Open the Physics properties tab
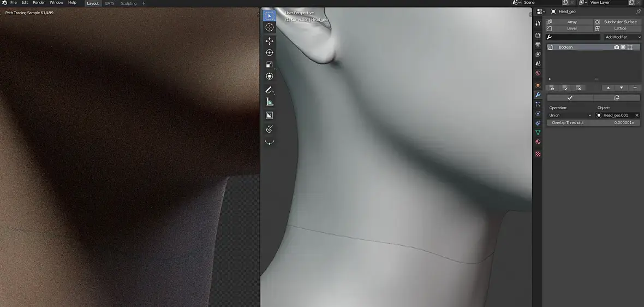The height and width of the screenshot is (307, 644). 538,114
